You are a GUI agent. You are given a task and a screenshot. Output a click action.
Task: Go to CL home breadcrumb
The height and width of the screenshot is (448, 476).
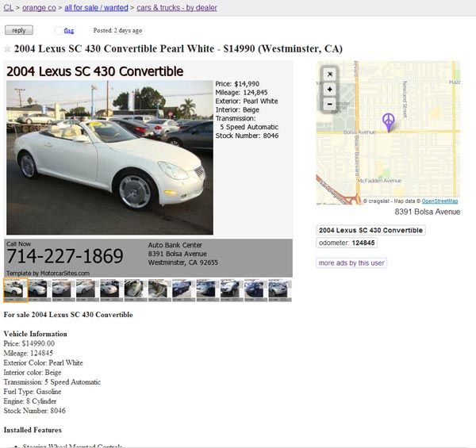pyautogui.click(x=9, y=8)
